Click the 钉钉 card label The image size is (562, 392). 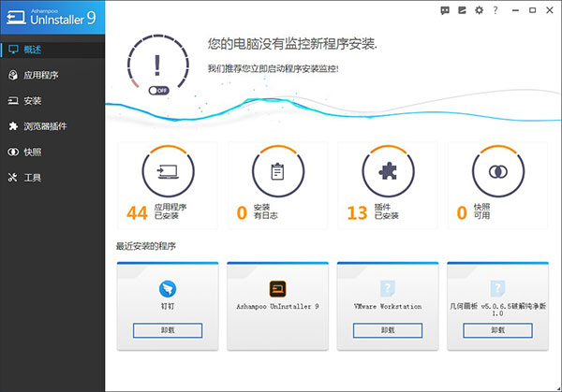point(168,307)
